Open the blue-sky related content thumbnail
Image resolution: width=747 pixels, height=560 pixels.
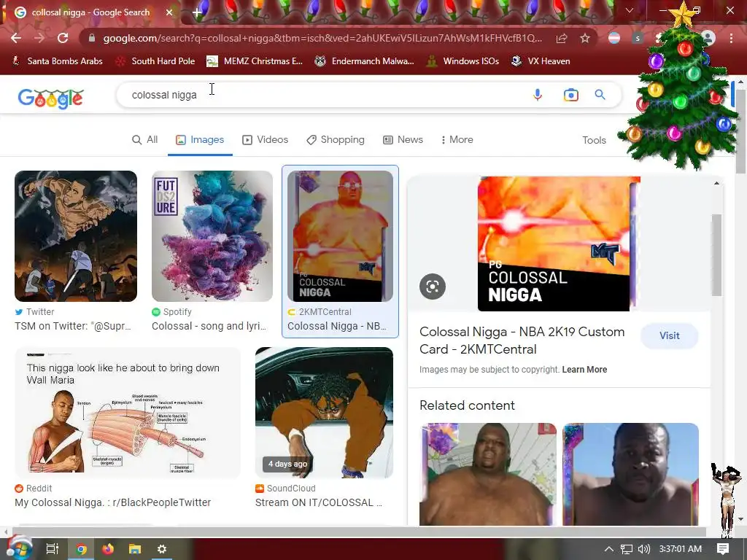630,474
